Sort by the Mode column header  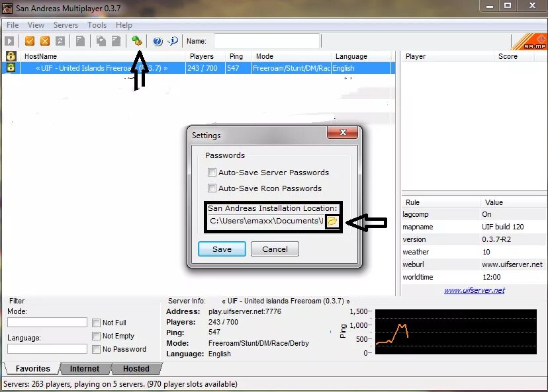point(292,56)
